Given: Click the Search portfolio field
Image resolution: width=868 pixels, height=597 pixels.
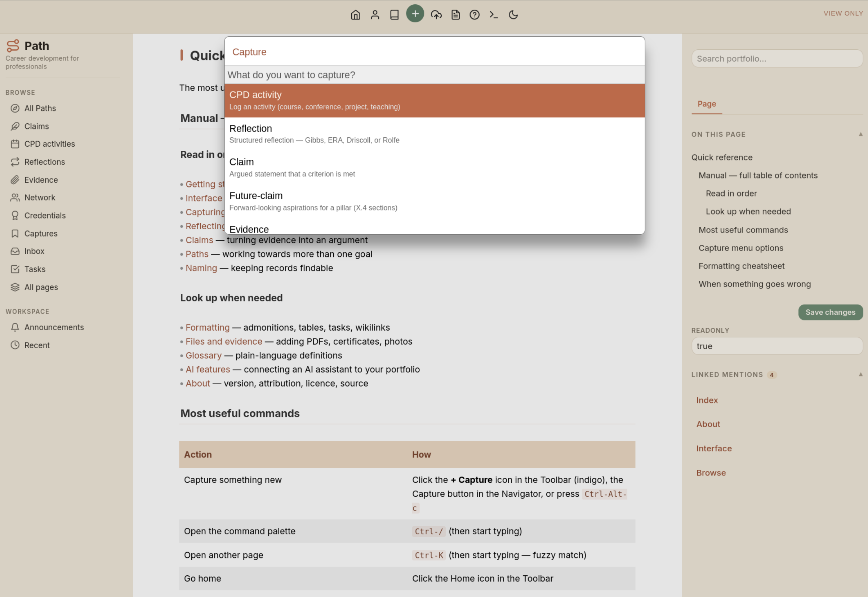Looking at the screenshot, I should point(777,59).
